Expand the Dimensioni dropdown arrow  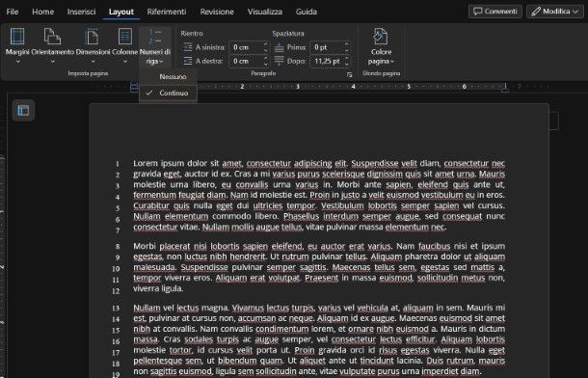click(x=93, y=62)
